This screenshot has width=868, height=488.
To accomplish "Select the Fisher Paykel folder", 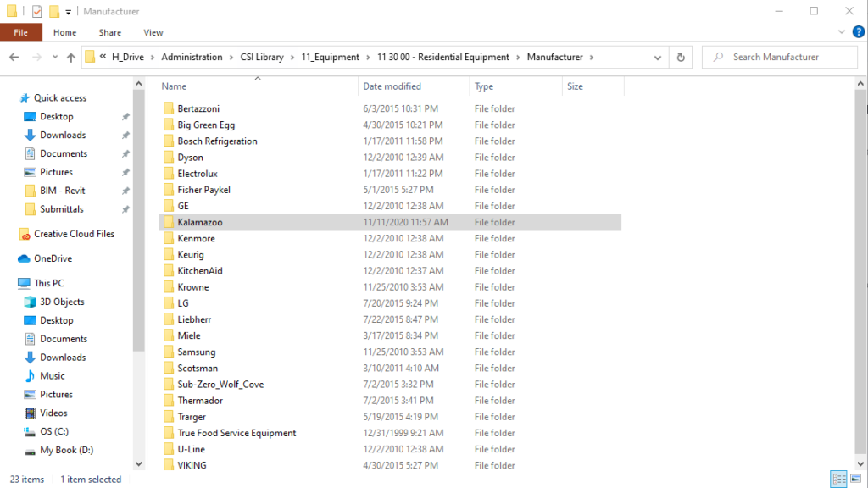I will tap(203, 190).
